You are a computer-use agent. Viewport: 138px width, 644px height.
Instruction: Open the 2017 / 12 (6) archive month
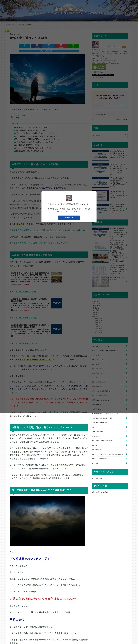pyautogui.click(x=98, y=319)
